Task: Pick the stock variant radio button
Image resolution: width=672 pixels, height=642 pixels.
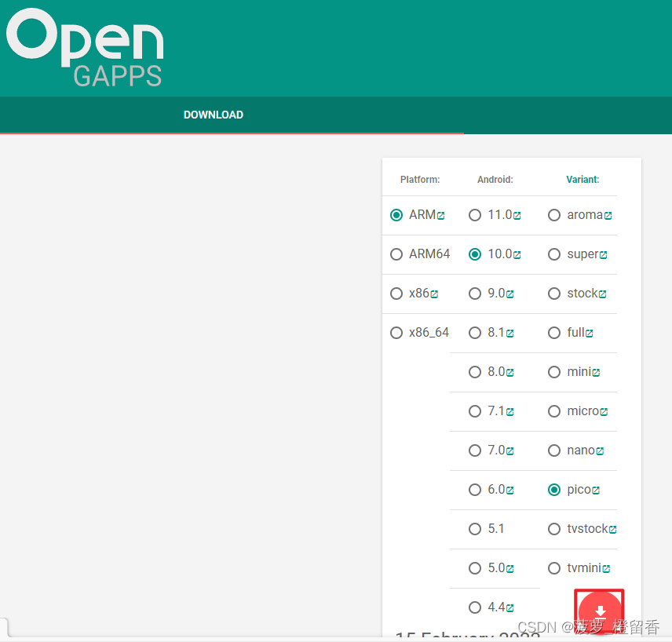Action: click(554, 294)
